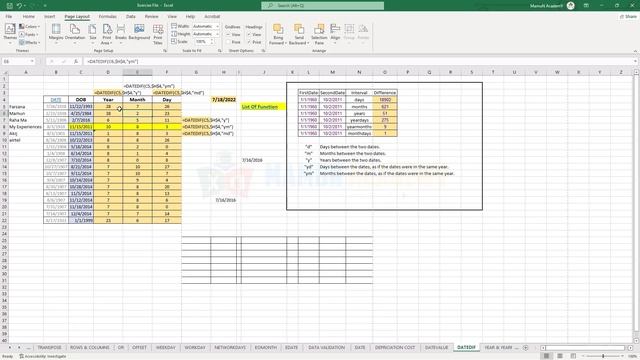Switch to the Formulas ribbon tab
The image size is (640, 360).
(x=108, y=16)
